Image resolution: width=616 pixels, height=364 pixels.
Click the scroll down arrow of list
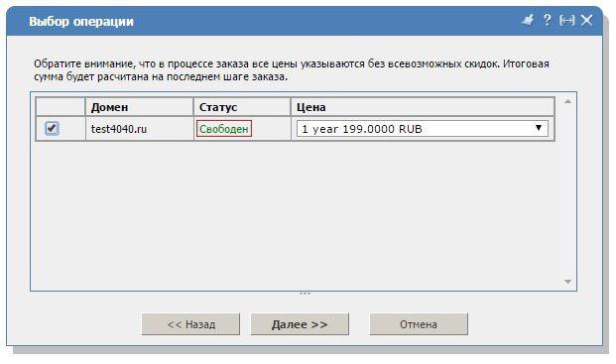pyautogui.click(x=567, y=281)
